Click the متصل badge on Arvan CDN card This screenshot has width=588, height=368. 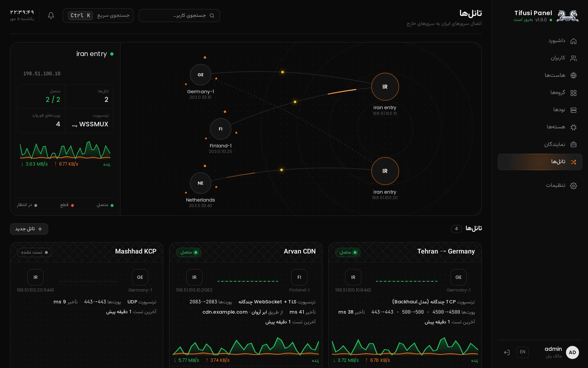pyautogui.click(x=189, y=252)
